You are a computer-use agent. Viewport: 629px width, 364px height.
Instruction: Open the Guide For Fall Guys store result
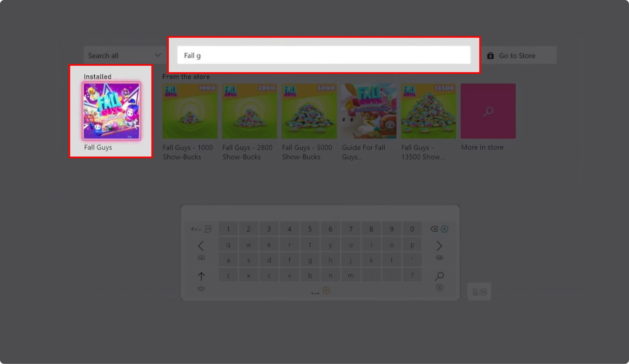(x=368, y=111)
